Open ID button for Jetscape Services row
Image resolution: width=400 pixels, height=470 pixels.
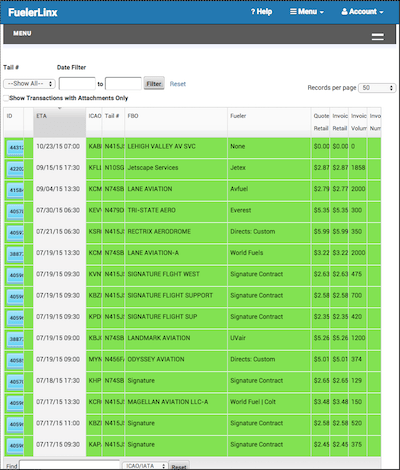[x=15, y=169]
